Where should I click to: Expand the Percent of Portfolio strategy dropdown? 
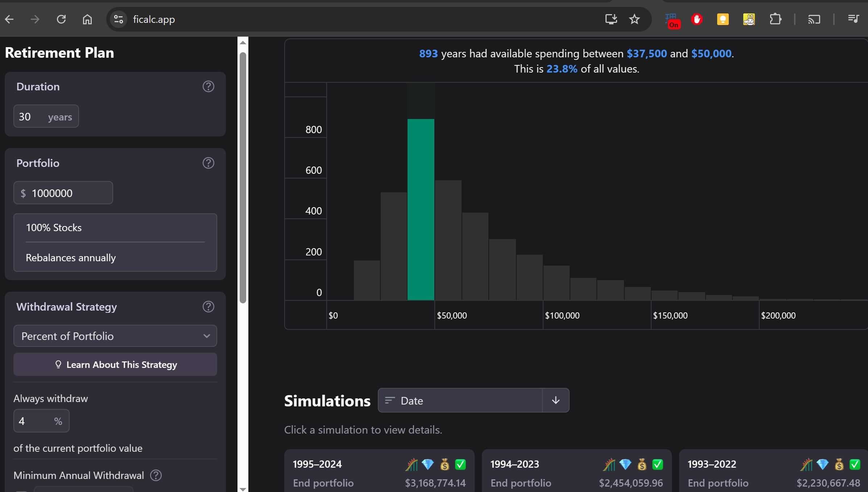click(115, 336)
